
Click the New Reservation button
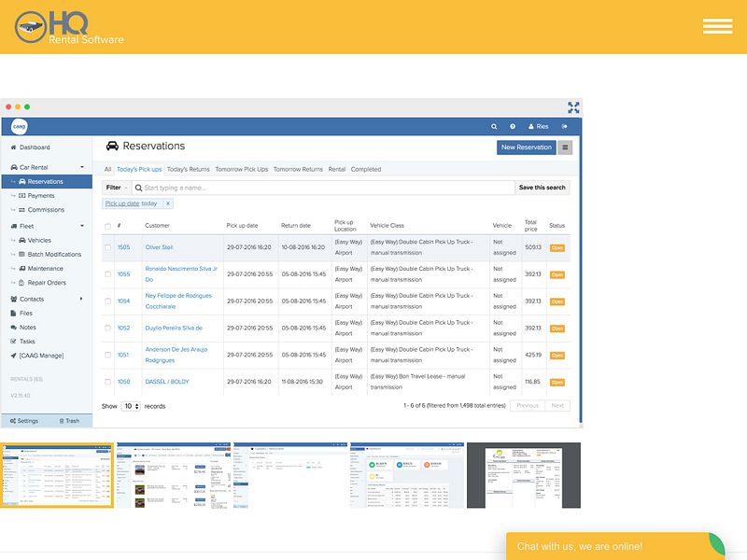click(527, 147)
